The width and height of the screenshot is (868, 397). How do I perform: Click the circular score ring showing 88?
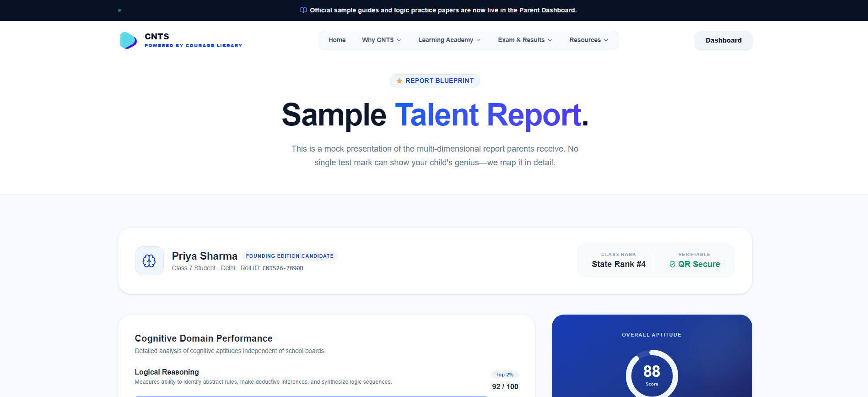click(x=652, y=374)
